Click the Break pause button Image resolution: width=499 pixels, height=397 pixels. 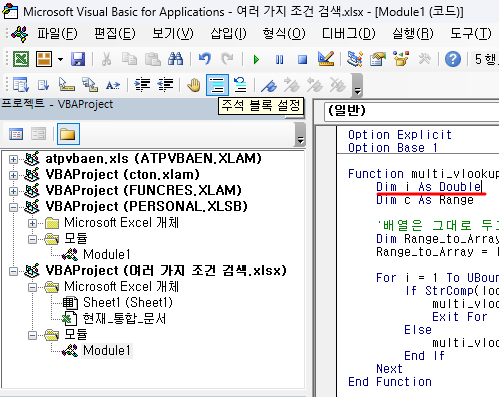coord(279,60)
